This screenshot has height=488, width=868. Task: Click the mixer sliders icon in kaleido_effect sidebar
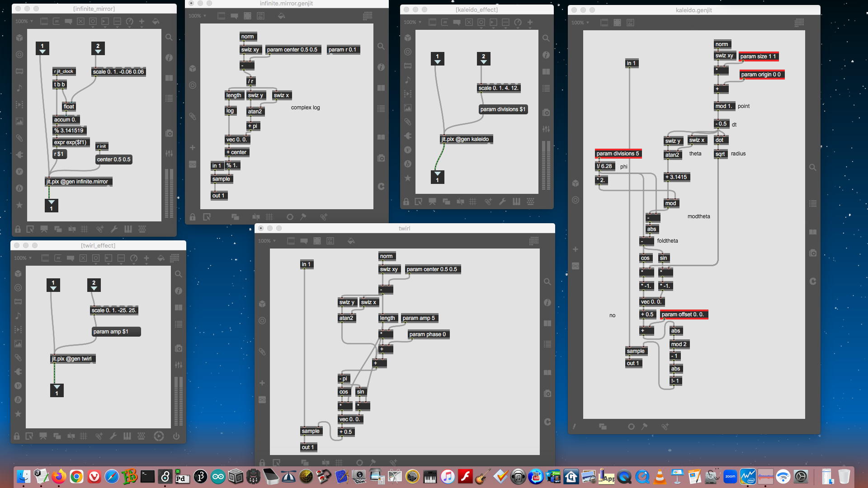coord(546,129)
